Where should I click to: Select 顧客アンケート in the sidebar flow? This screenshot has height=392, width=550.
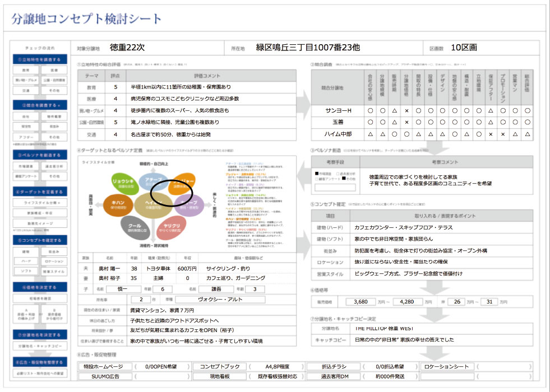tap(26, 176)
